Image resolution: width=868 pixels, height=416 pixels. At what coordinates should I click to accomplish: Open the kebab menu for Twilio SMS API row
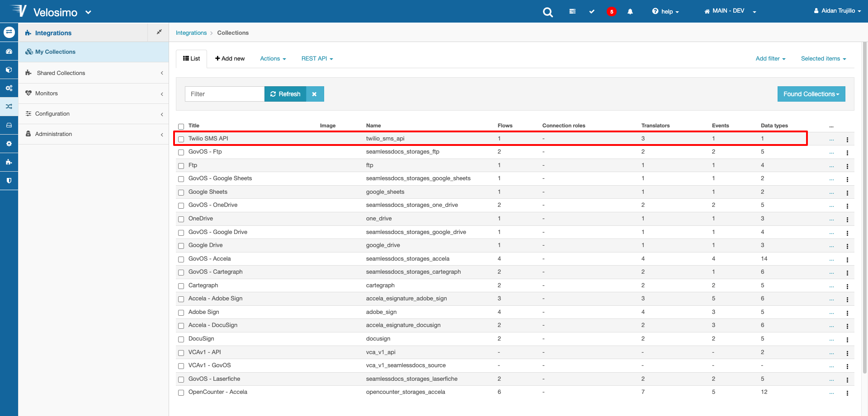[x=847, y=140]
